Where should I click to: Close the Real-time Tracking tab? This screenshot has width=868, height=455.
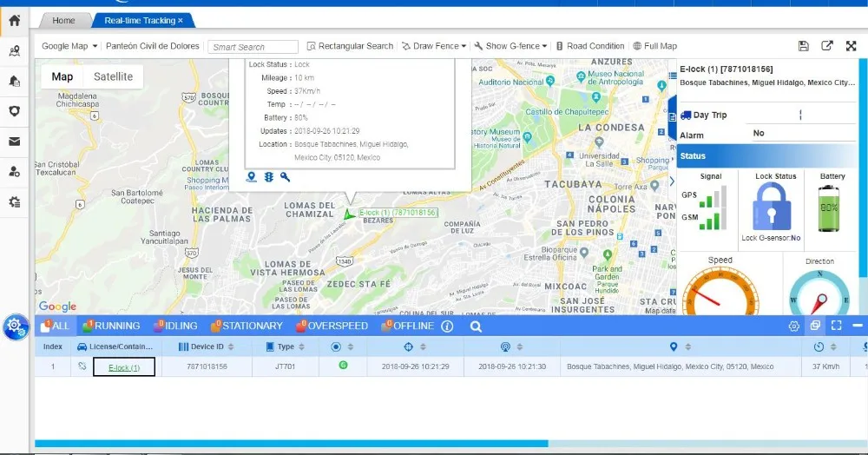click(x=181, y=21)
